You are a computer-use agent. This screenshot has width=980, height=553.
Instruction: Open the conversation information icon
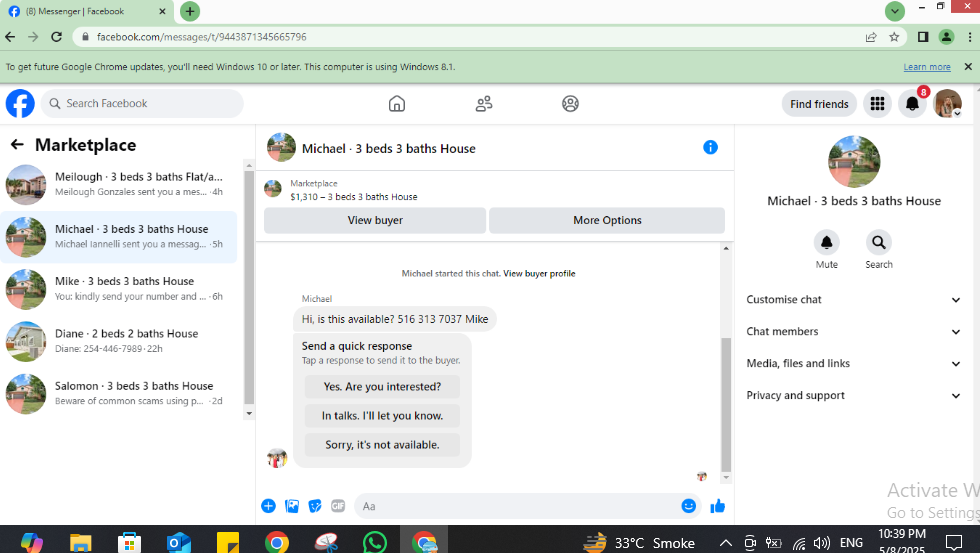tap(710, 147)
